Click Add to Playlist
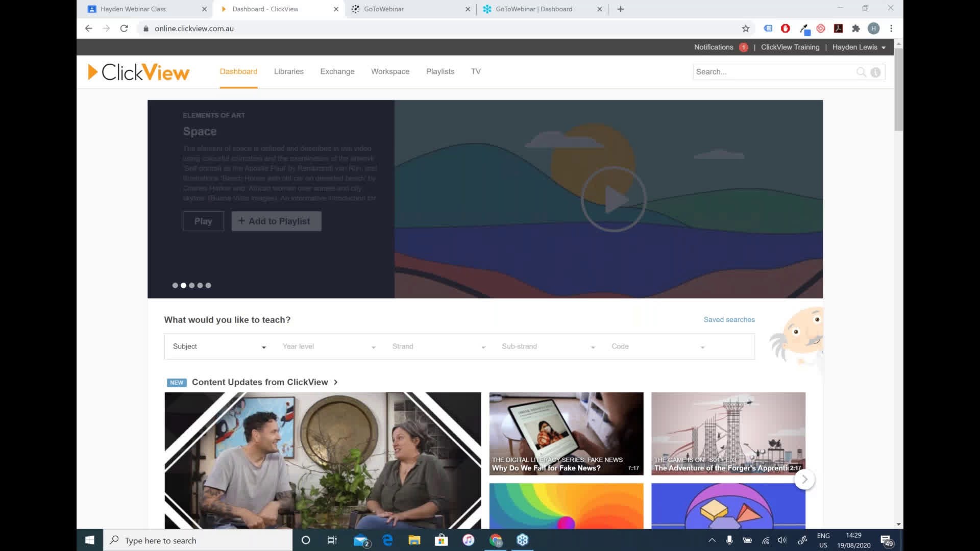 (276, 221)
